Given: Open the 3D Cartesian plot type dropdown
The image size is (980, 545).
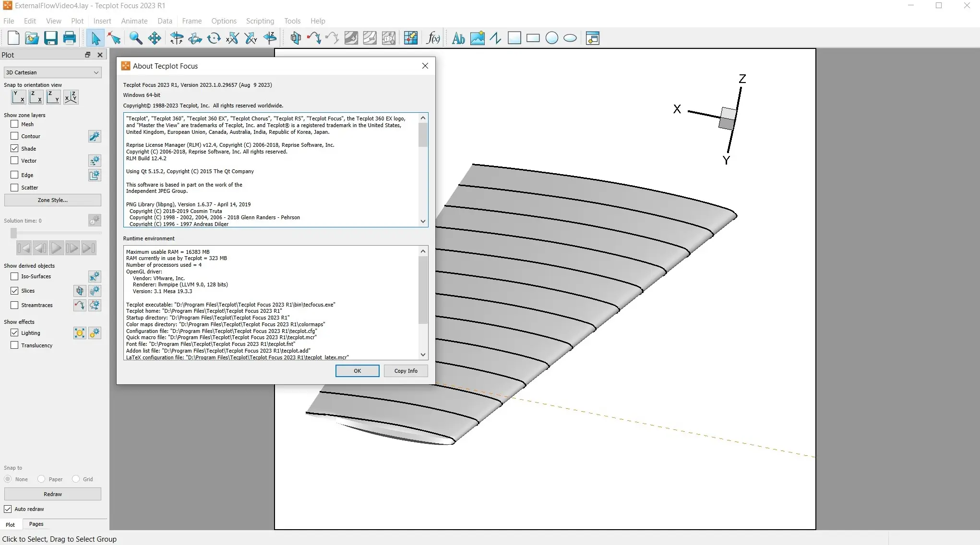Looking at the screenshot, I should coord(52,72).
